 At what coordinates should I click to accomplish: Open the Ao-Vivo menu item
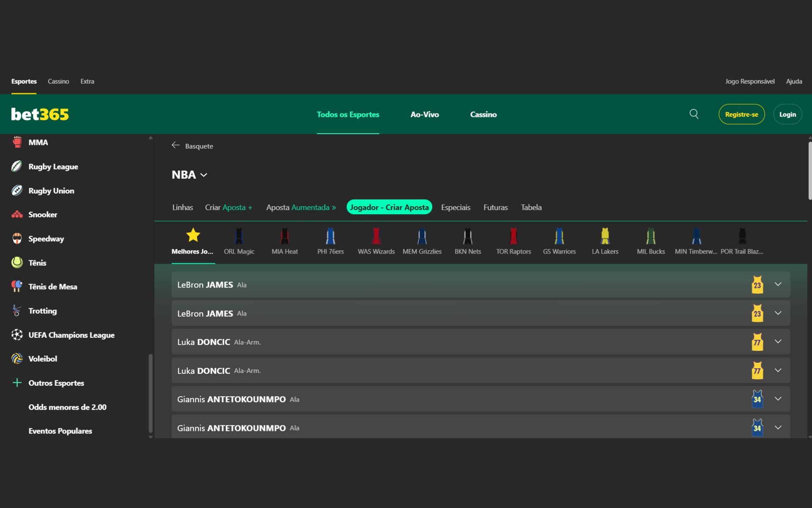click(425, 114)
